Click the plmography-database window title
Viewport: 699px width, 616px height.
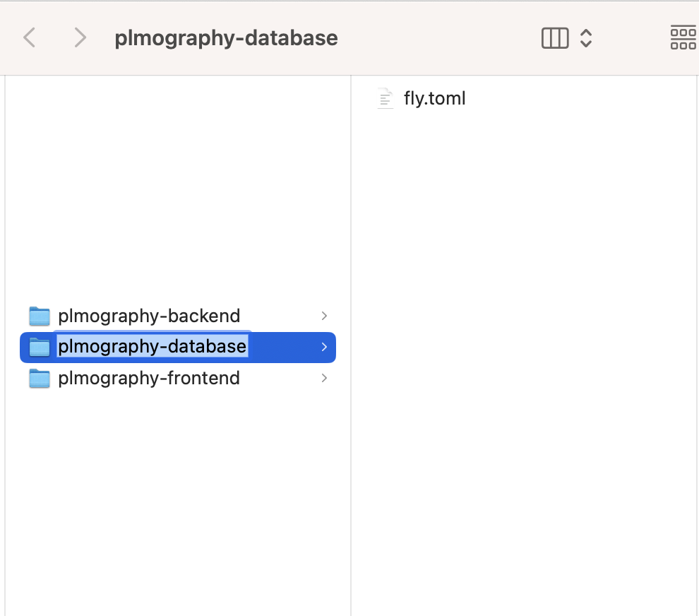click(x=226, y=38)
